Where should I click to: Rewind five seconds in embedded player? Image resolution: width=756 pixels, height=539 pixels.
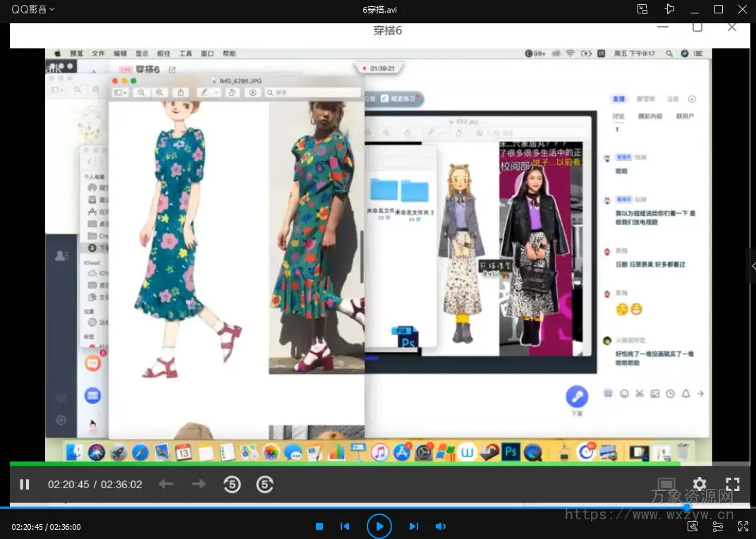(232, 485)
